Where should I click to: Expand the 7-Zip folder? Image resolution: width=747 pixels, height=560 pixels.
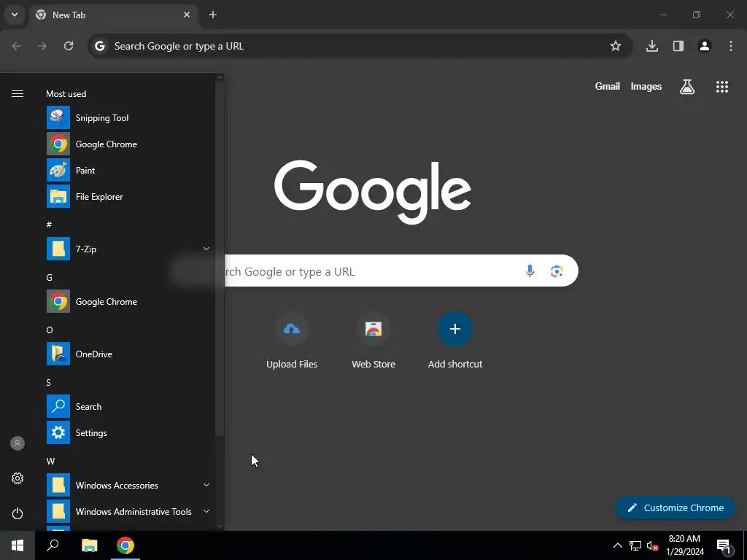pyautogui.click(x=128, y=249)
